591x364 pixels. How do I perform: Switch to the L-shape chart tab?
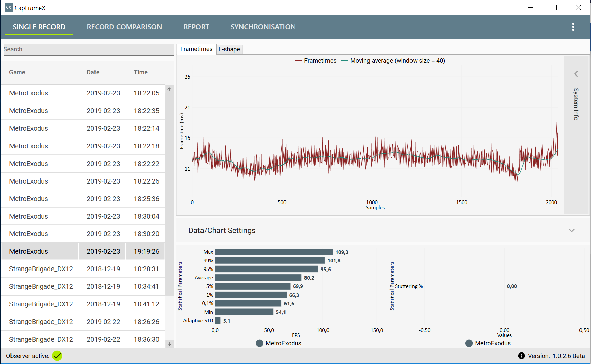tap(229, 49)
